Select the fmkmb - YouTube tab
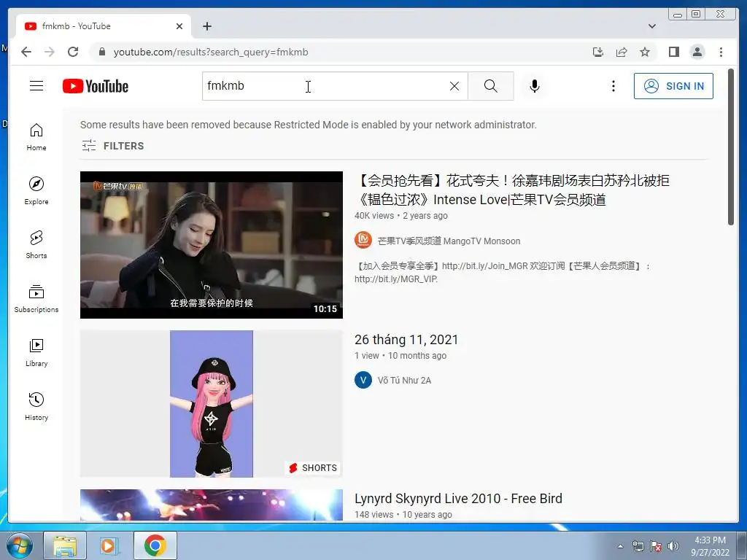This screenshot has height=560, width=747. (103, 26)
